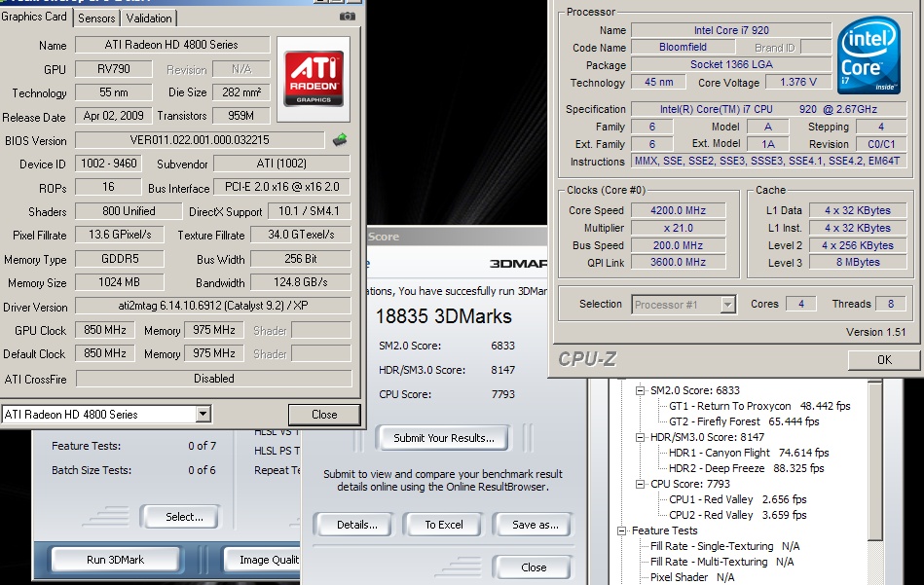Click the Multiplier x 21.0 value
The height and width of the screenshot is (585, 924).
pyautogui.click(x=679, y=228)
